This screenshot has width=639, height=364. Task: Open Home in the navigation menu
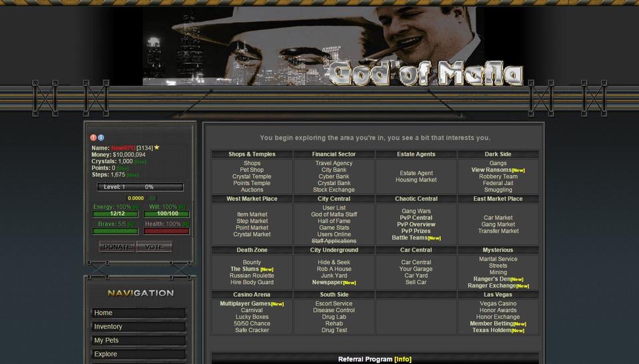(x=138, y=313)
